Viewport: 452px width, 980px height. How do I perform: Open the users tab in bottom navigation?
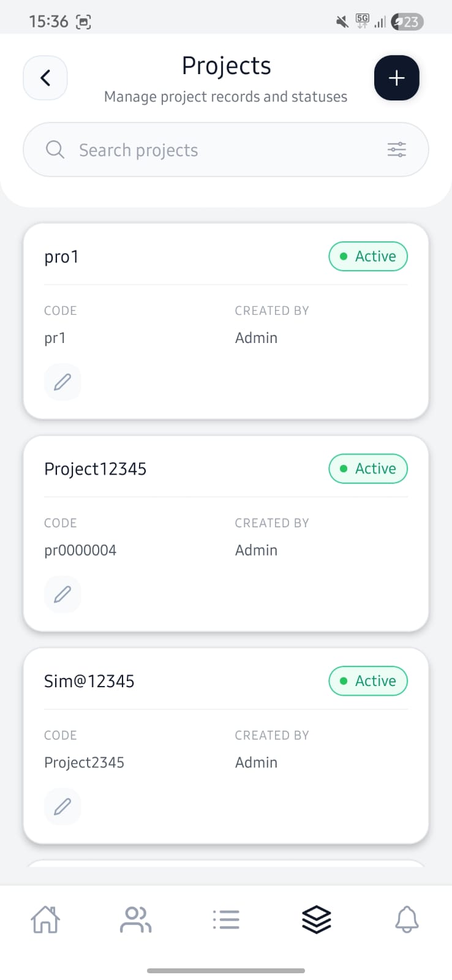point(135,919)
